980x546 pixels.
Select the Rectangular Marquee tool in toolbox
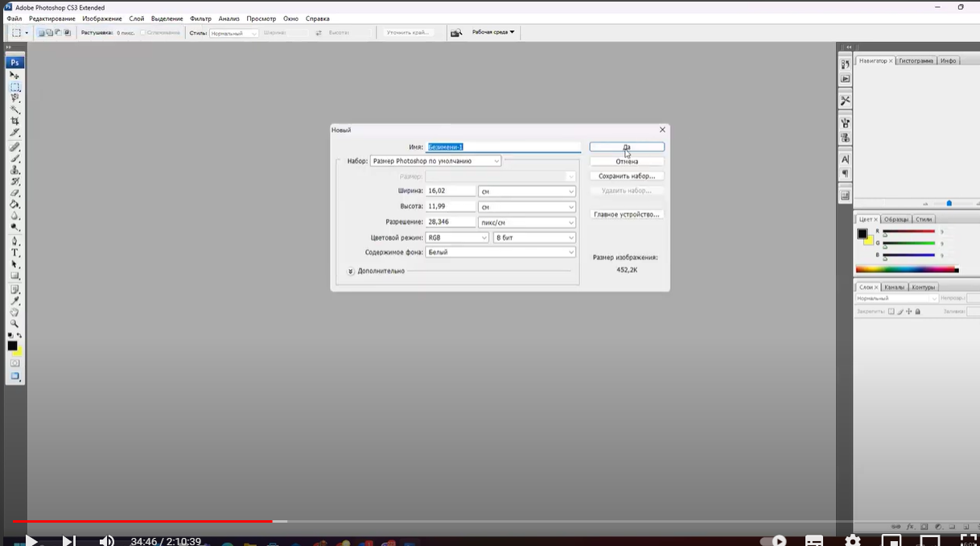click(14, 86)
